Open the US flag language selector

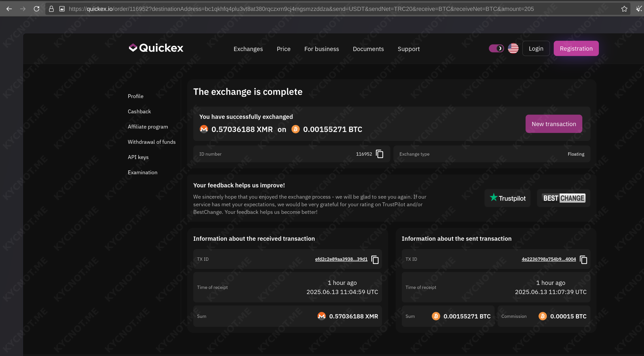tap(513, 48)
